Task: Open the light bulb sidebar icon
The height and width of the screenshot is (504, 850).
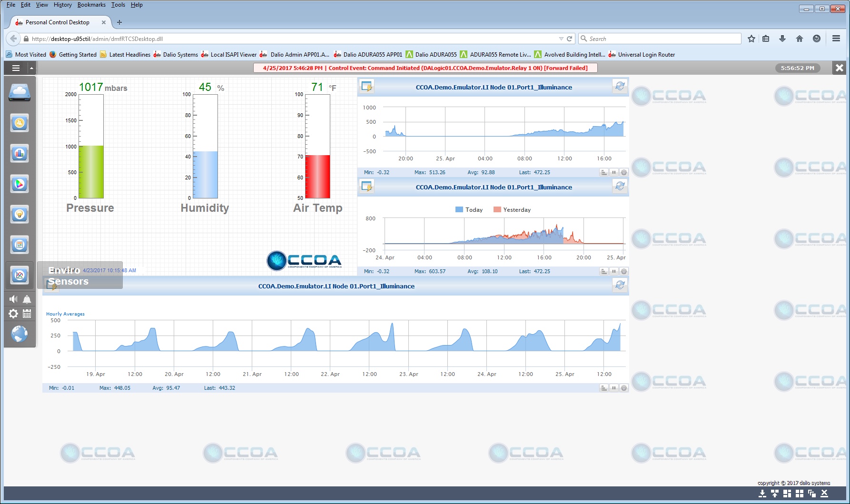Action: pyautogui.click(x=20, y=214)
